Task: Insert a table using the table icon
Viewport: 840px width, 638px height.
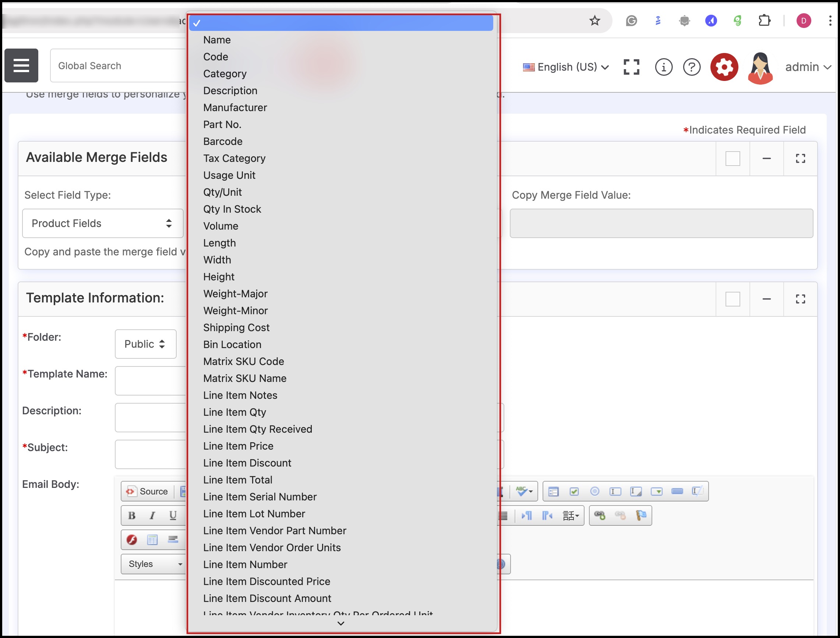Action: coord(152,540)
